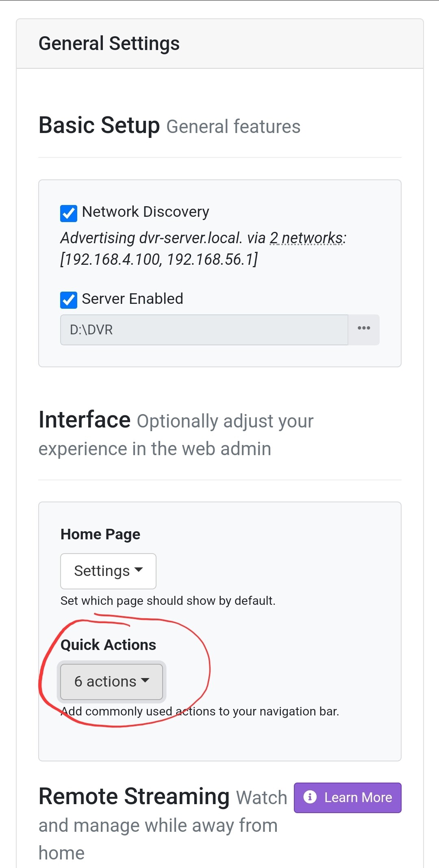This screenshot has height=868, width=439.
Task: Click the ellipsis browse button beside D:\DVR
Action: click(363, 329)
